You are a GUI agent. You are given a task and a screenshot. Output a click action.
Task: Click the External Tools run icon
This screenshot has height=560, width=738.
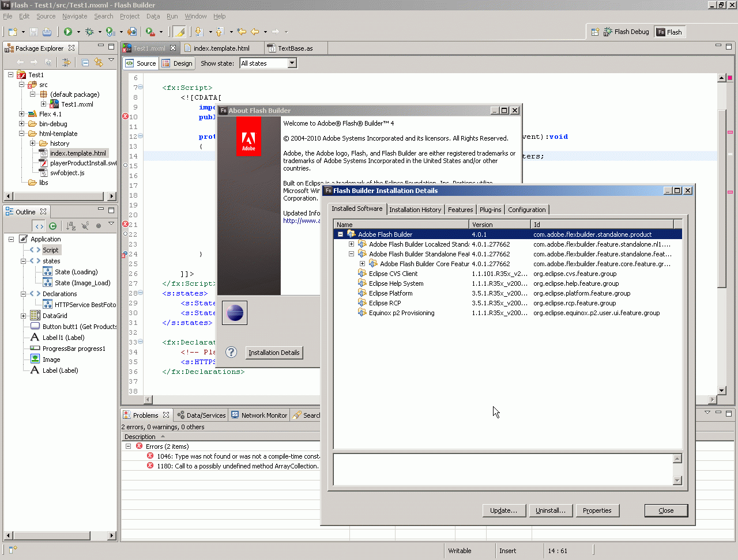pos(150,32)
